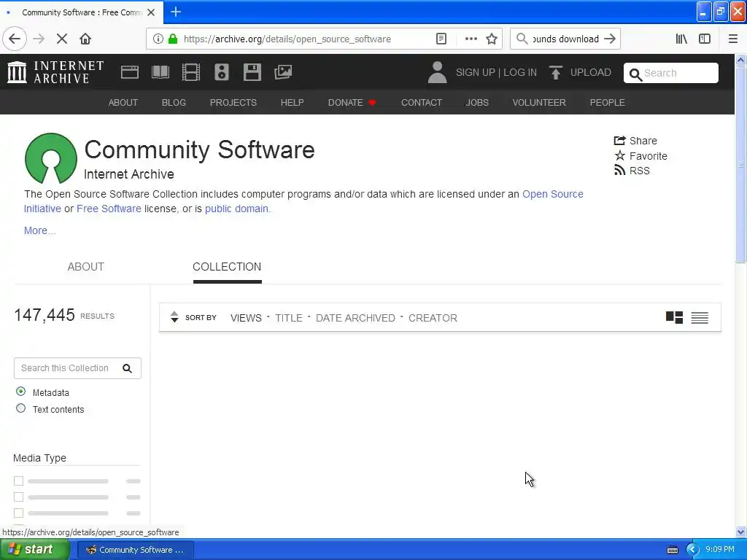Stop loading the page
This screenshot has height=560, width=747.
coord(62,39)
